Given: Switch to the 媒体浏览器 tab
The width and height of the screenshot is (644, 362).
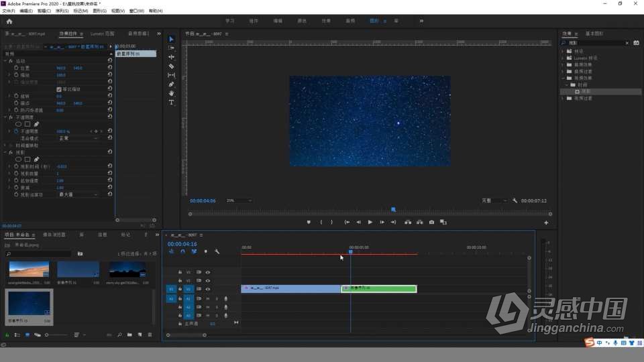Looking at the screenshot, I should point(54,235).
